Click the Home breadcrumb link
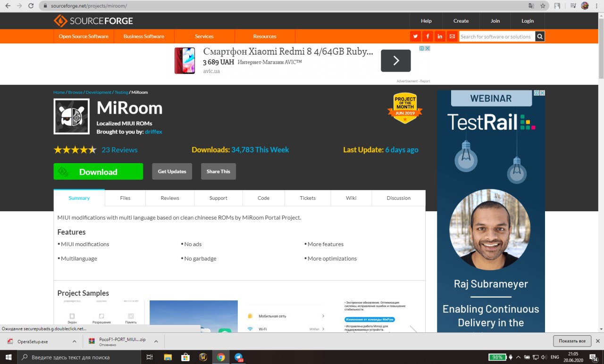The height and width of the screenshot is (364, 604). [59, 92]
